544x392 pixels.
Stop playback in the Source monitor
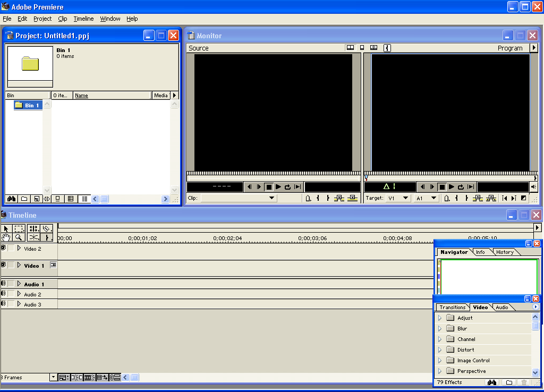[x=269, y=187]
